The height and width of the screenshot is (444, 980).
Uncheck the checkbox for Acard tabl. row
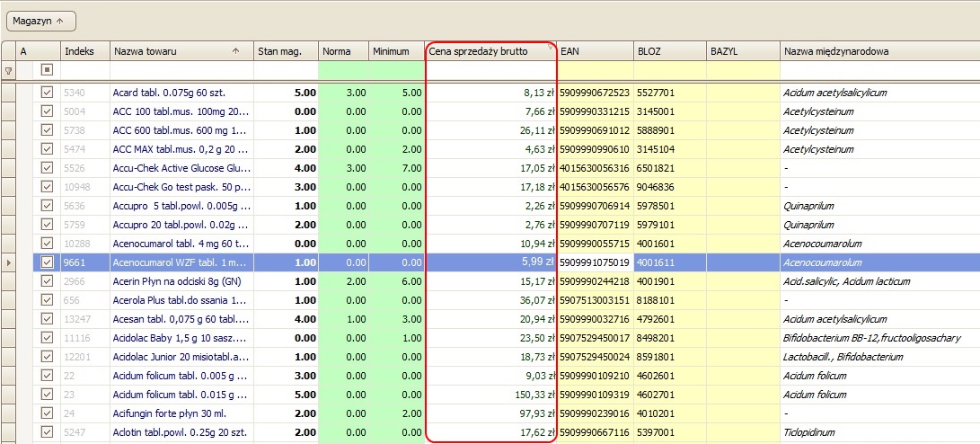48,93
